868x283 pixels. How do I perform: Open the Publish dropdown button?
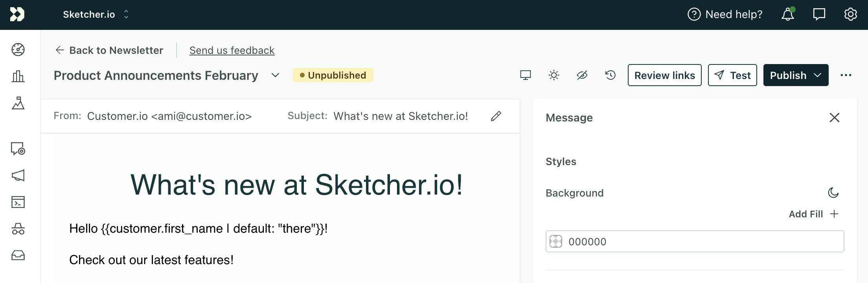tap(796, 75)
